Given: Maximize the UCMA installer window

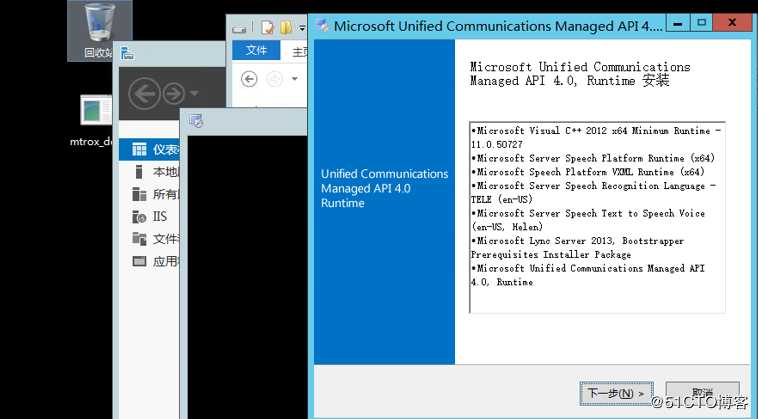Looking at the screenshot, I should click(701, 23).
